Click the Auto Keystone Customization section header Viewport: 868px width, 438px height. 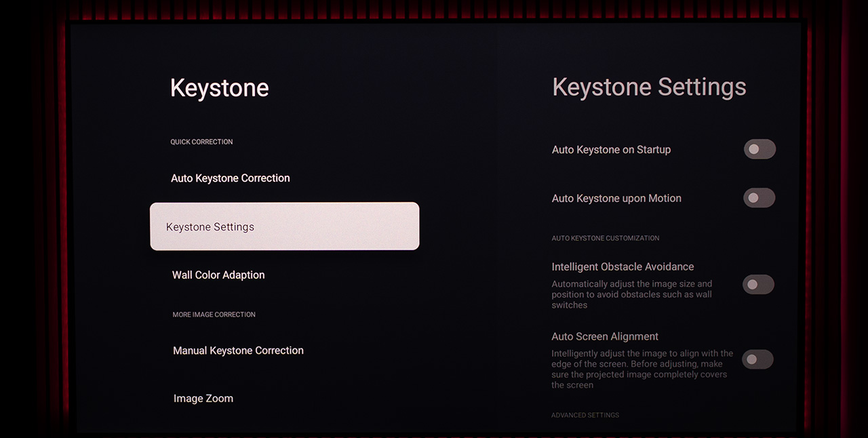pos(605,239)
